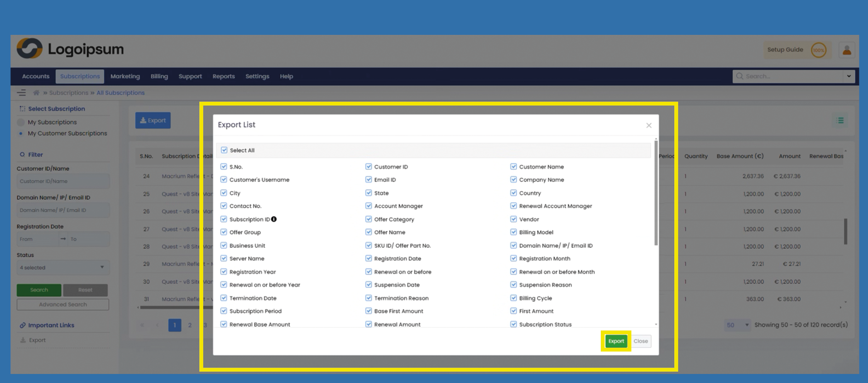The image size is (868, 383).
Task: Open the Reports menu
Action: (223, 77)
